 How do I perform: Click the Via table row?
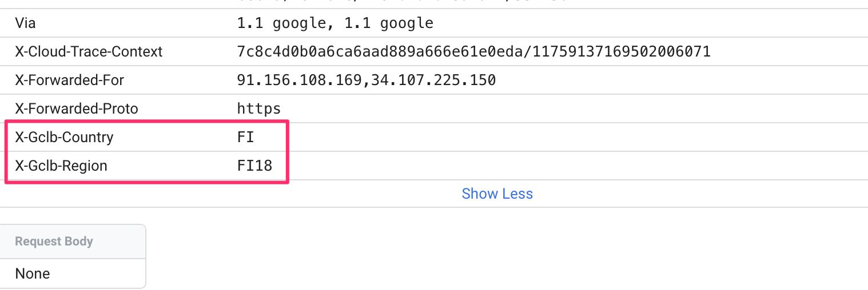tap(434, 23)
